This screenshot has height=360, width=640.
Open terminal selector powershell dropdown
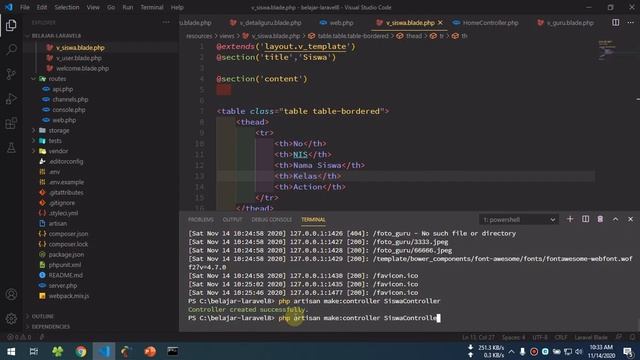pos(518,220)
